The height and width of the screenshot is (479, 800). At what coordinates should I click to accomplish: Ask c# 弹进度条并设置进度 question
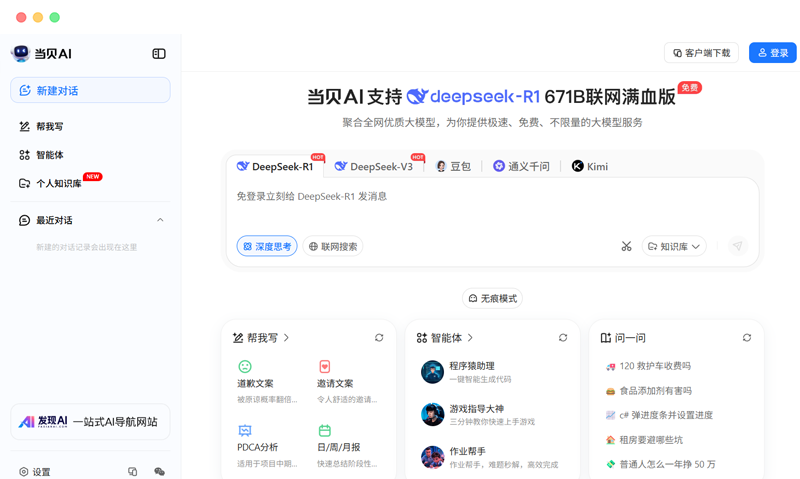click(x=666, y=415)
